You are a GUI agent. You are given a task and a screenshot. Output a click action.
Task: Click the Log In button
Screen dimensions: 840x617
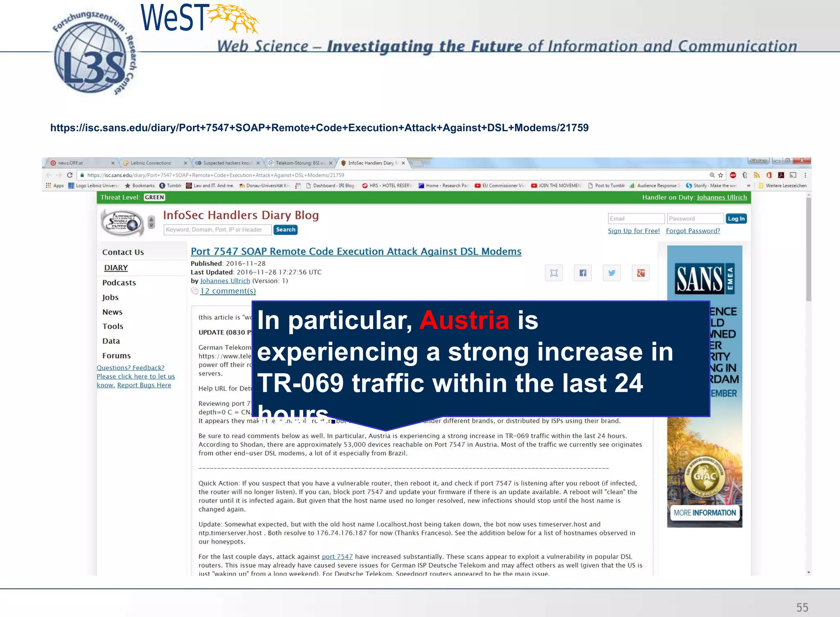(x=736, y=219)
